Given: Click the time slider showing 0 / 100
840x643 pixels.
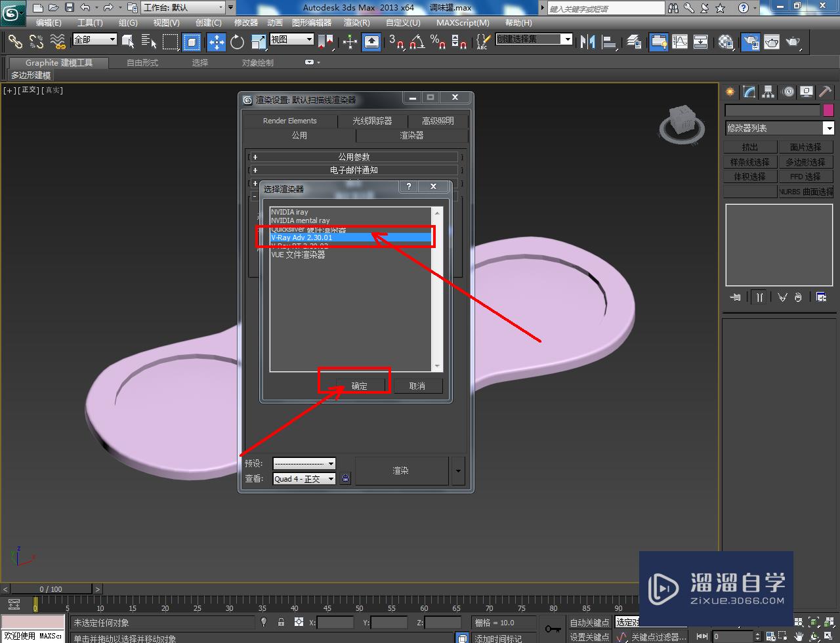Looking at the screenshot, I should 51,589.
